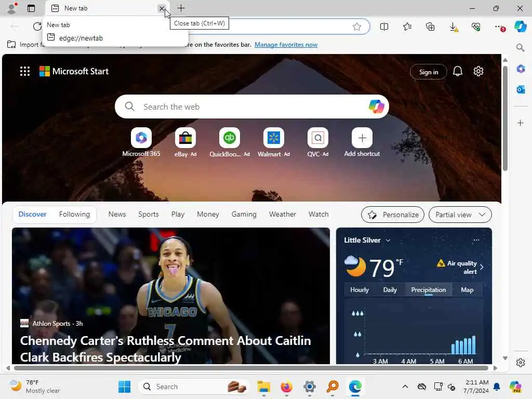Open the Play category
Screen dimensions: 532x399
[x=178, y=215]
